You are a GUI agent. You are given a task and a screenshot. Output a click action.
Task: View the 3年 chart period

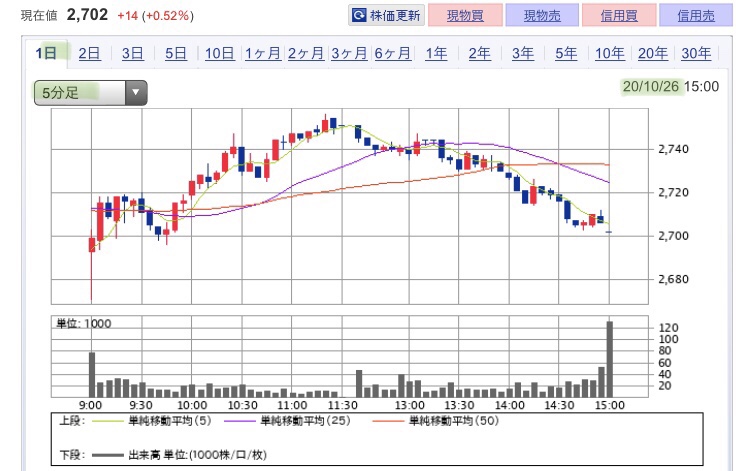tap(522, 53)
